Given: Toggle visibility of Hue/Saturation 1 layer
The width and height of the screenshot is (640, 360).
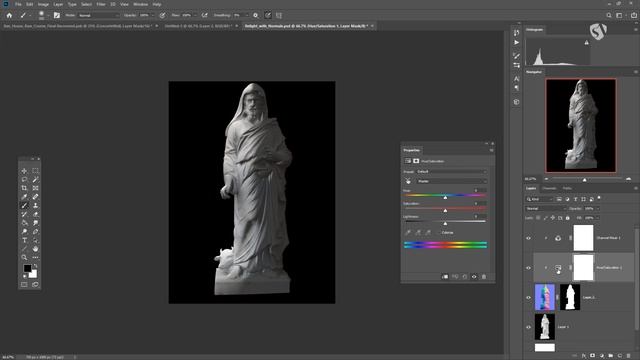Looking at the screenshot, I should (x=529, y=268).
